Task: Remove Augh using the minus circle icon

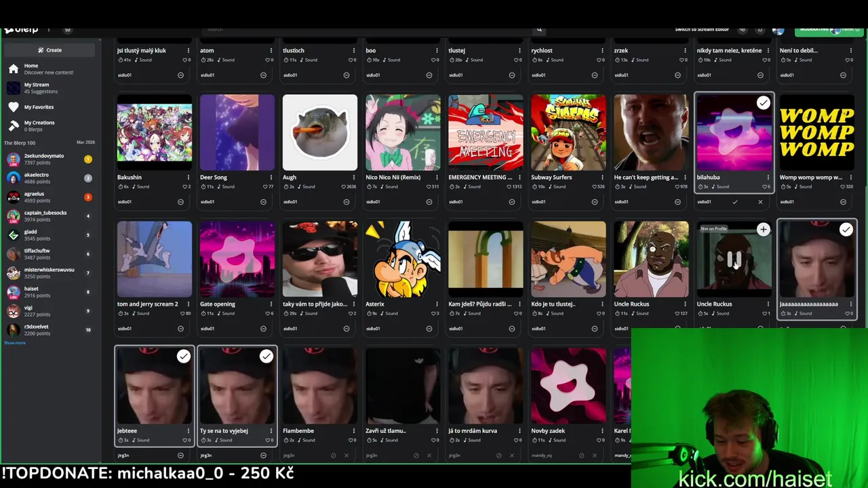Action: pos(346,202)
